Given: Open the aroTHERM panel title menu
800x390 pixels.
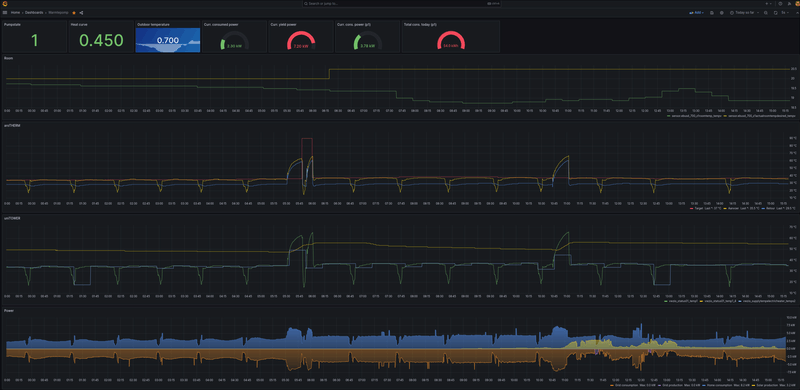Looking at the screenshot, I should 11,125.
